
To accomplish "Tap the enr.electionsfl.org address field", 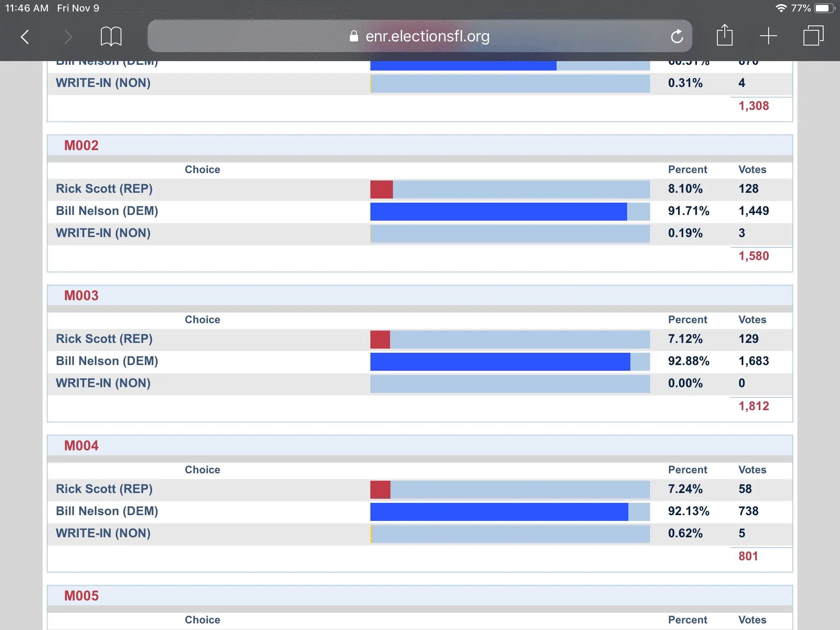I will pyautogui.click(x=427, y=37).
